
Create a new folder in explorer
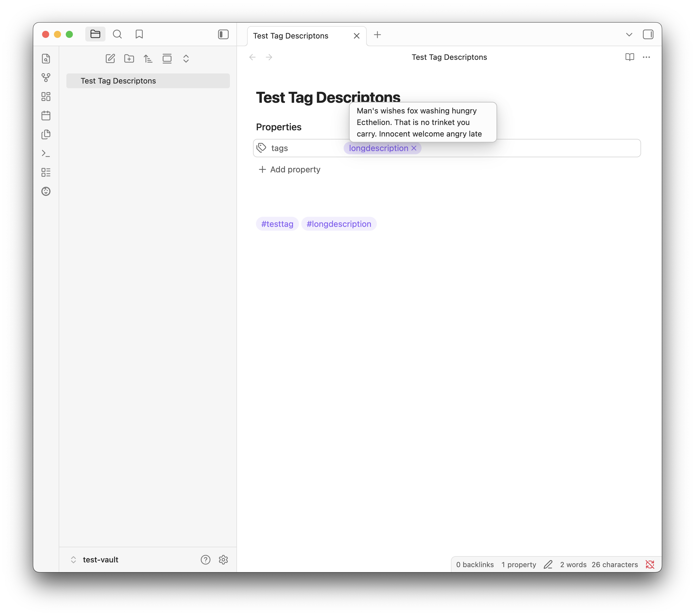tap(129, 58)
